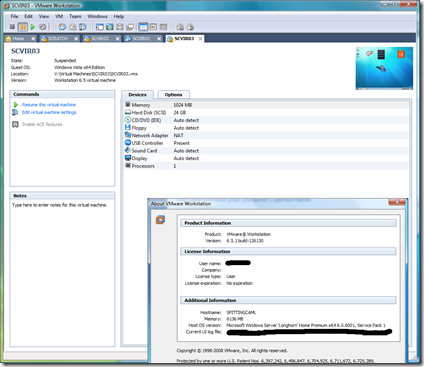Click the orange Suspend pause icon
The width and height of the screenshot is (424, 367).
[x=23, y=27]
